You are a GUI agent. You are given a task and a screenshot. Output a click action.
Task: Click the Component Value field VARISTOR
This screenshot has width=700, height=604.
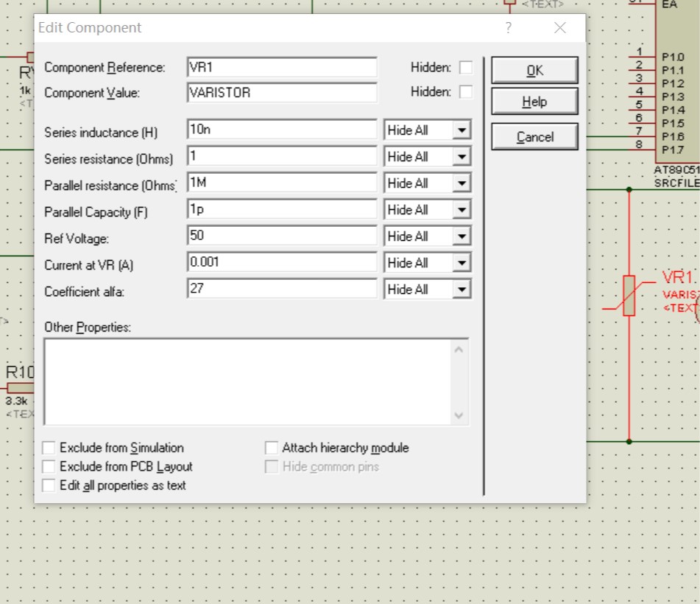(x=282, y=93)
